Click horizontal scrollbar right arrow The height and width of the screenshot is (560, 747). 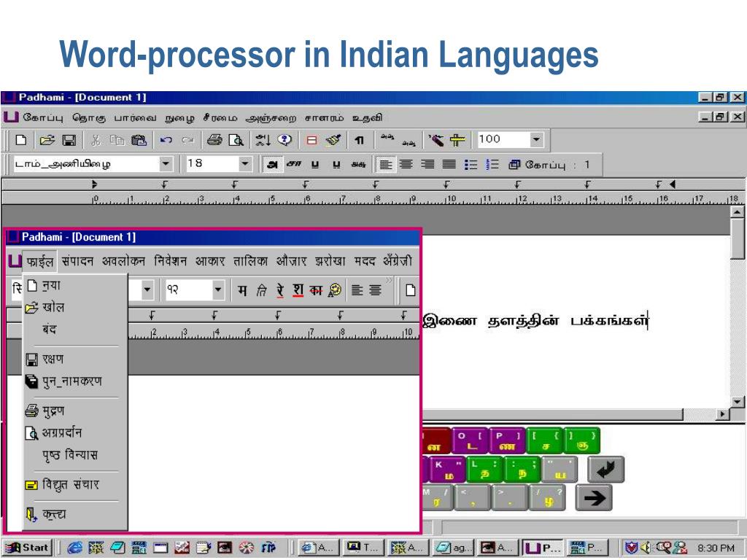coord(723,414)
